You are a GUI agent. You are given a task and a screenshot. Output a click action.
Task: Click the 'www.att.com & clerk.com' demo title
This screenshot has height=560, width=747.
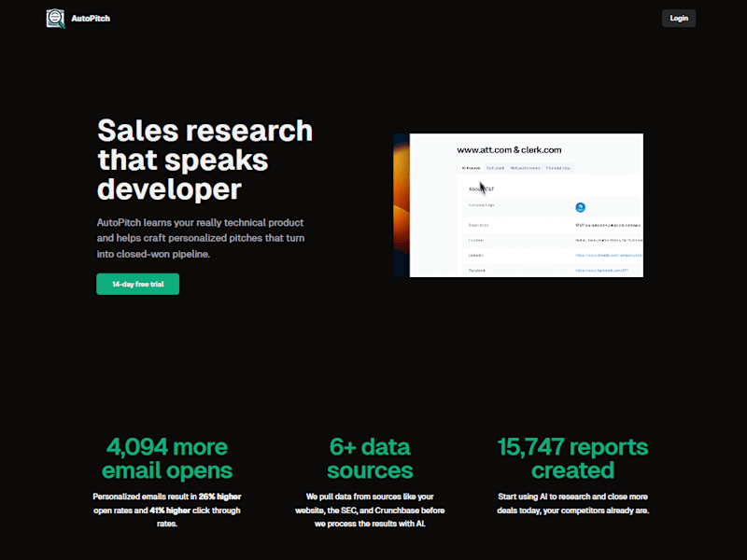coord(509,150)
